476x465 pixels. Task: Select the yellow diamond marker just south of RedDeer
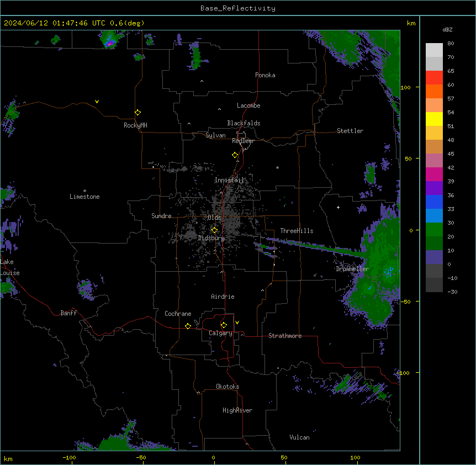tap(235, 155)
